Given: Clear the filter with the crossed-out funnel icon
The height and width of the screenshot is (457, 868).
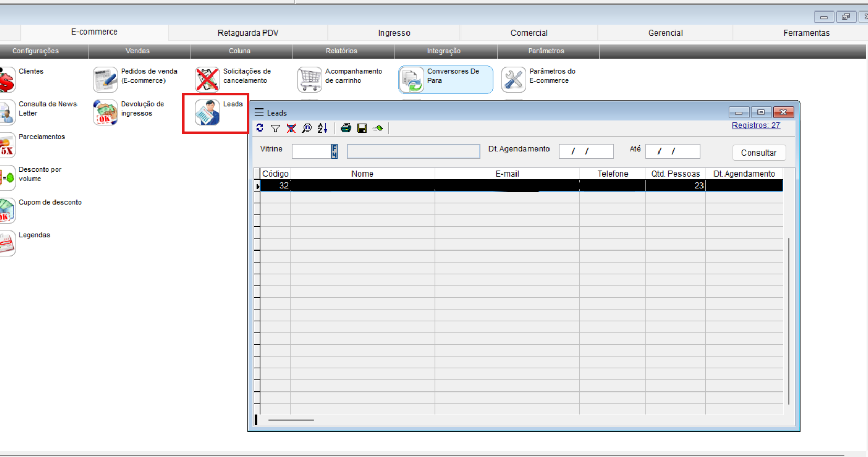Looking at the screenshot, I should [x=291, y=128].
